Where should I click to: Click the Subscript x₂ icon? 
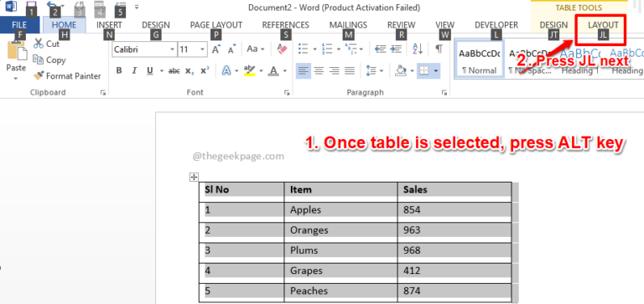(x=190, y=71)
